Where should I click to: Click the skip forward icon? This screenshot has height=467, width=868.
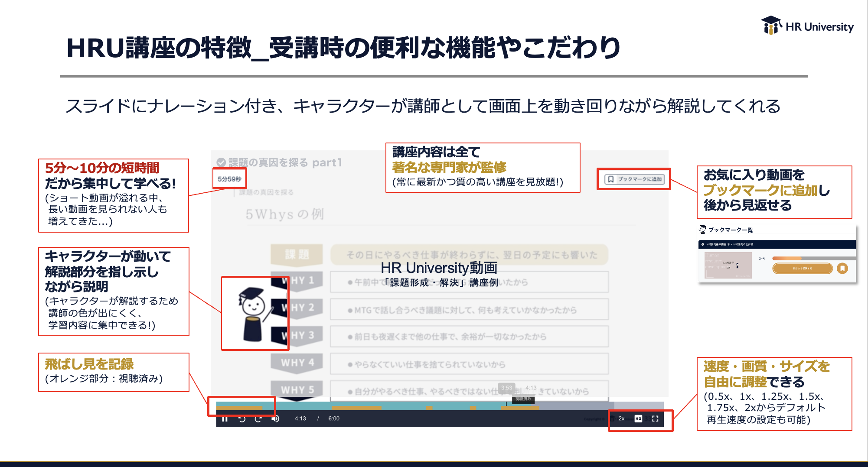[x=258, y=419]
